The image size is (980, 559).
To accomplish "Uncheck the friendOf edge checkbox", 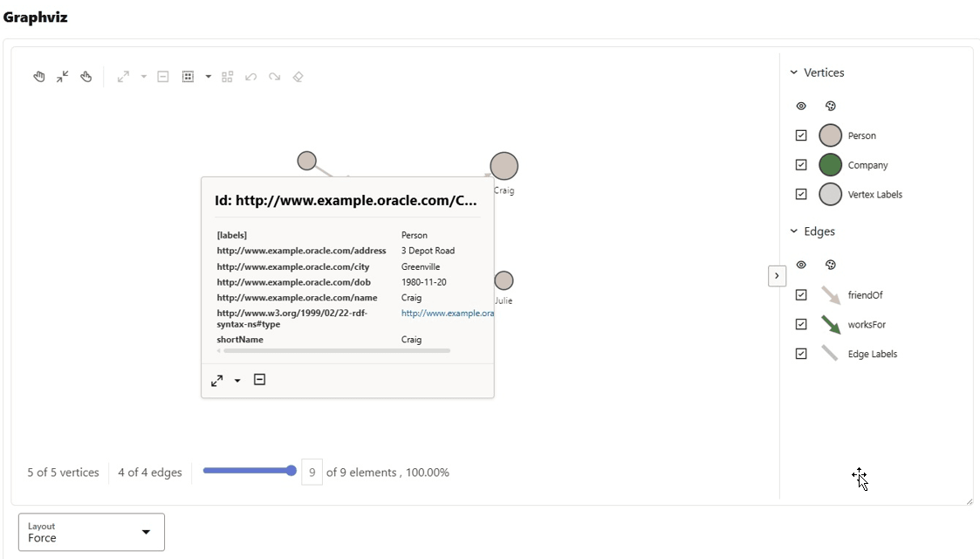I will point(801,295).
